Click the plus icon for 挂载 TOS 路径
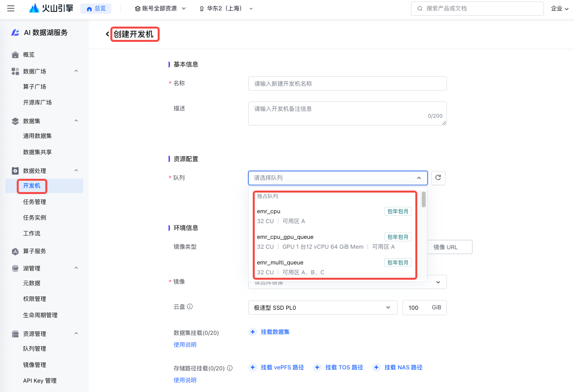 tap(317, 367)
